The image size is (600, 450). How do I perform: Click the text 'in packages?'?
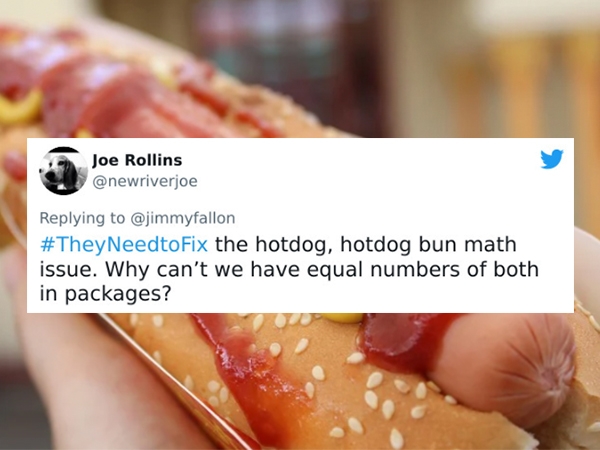click(104, 294)
